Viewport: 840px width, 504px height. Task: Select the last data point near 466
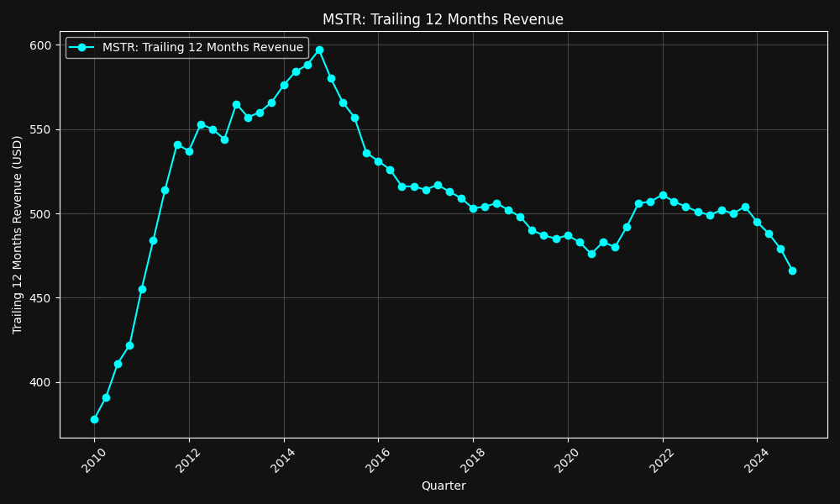point(792,271)
